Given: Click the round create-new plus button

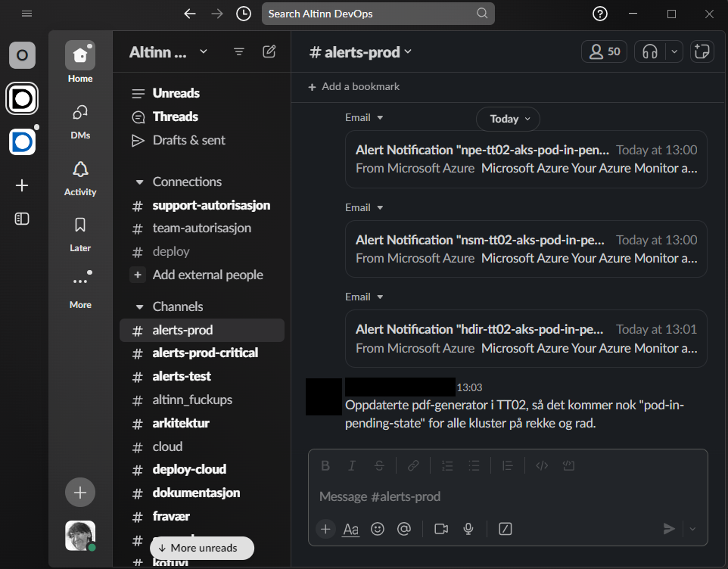Looking at the screenshot, I should coord(80,492).
